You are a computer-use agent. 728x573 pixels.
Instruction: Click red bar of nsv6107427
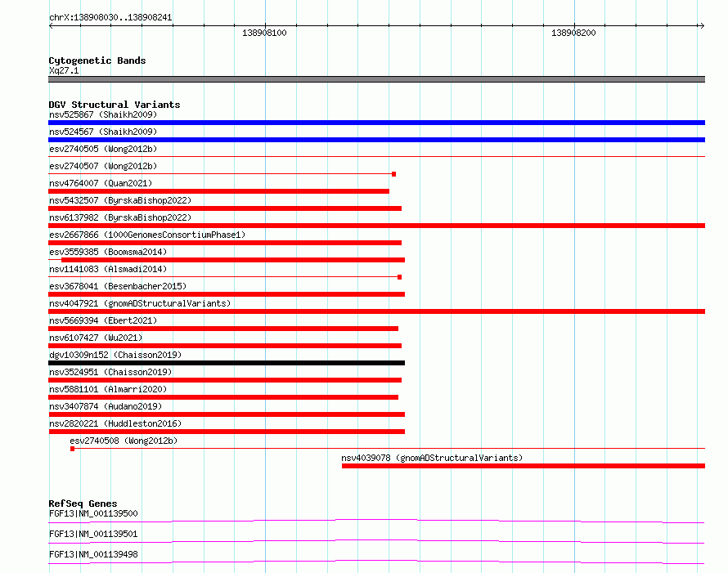coord(225,346)
